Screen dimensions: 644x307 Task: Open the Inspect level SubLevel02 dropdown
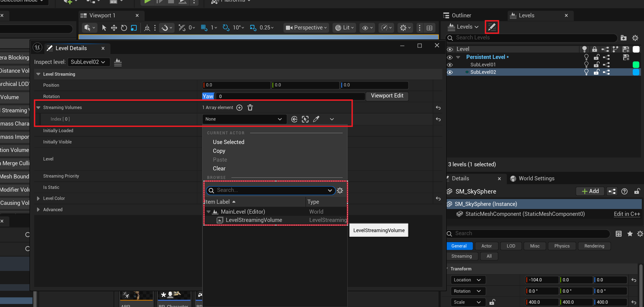pos(88,62)
